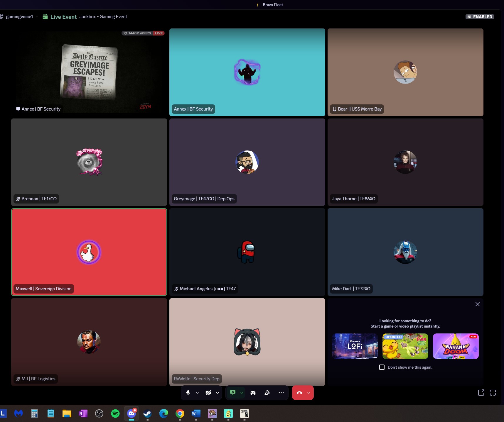Mute the microphone
The height and width of the screenshot is (422, 504).
[x=188, y=393]
